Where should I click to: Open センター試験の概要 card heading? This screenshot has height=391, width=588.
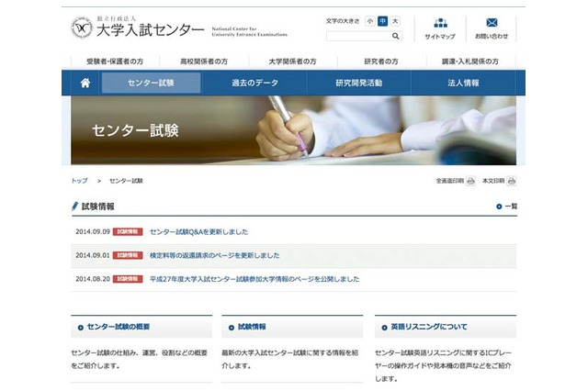tap(119, 327)
